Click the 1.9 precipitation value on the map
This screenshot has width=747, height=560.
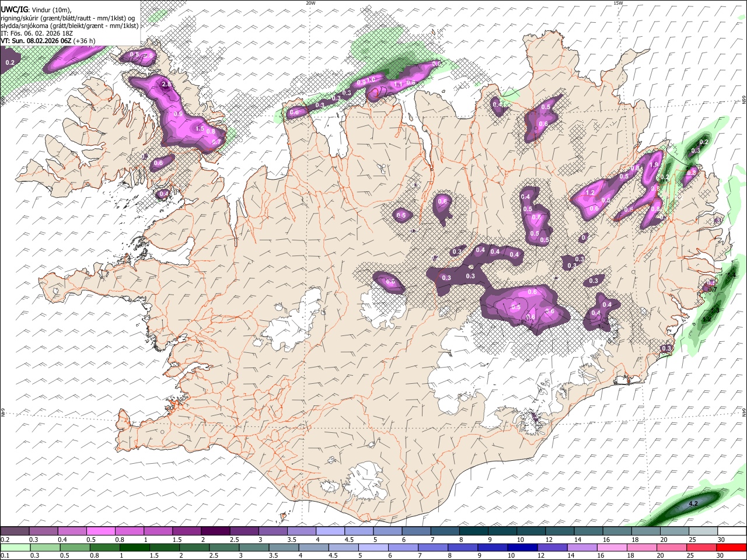[654, 165]
